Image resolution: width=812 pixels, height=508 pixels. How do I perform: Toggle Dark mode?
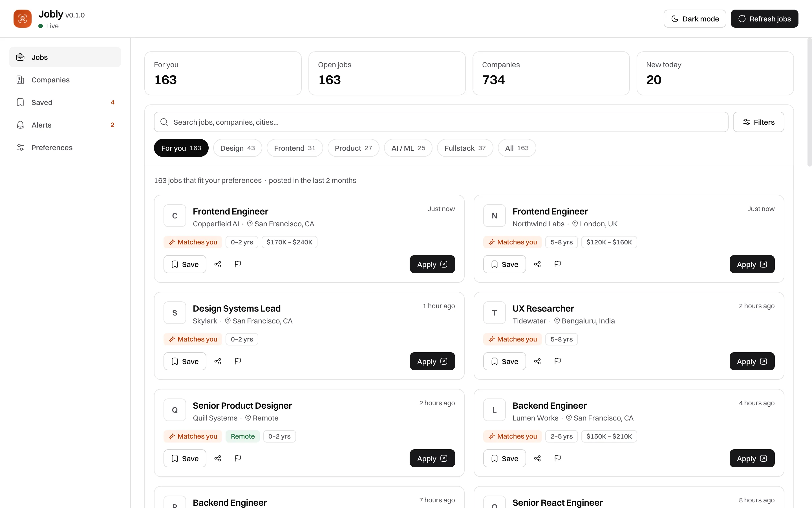point(695,19)
